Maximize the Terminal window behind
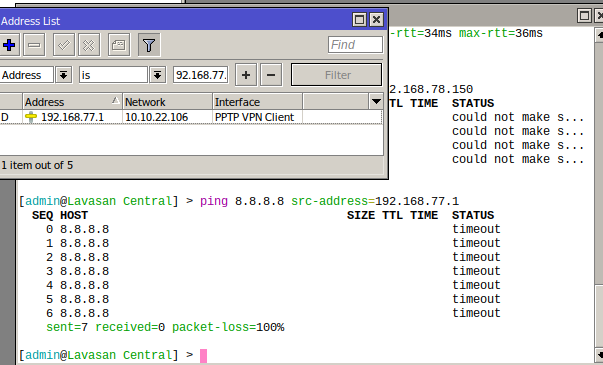Image resolution: width=603 pixels, height=365 pixels. pos(585,16)
